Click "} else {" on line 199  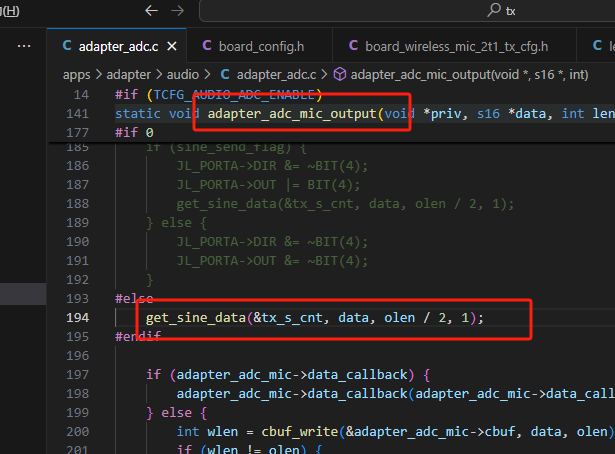pyautogui.click(x=176, y=413)
